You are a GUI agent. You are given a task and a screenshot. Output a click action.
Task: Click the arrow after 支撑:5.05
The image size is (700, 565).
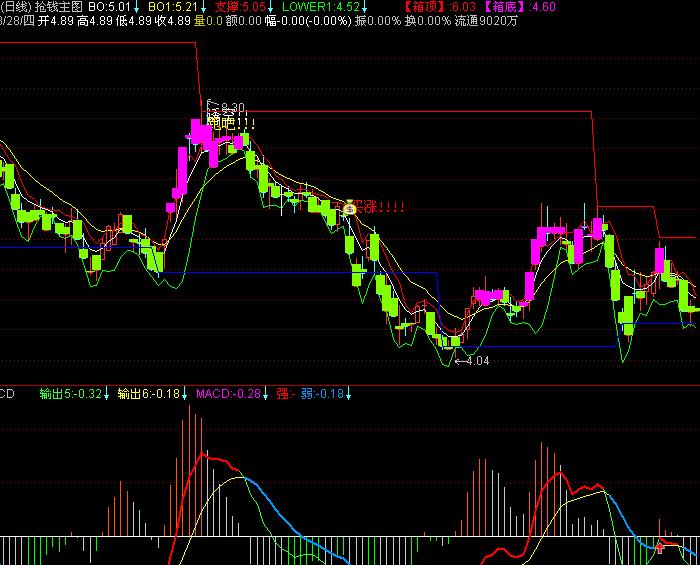pos(269,7)
